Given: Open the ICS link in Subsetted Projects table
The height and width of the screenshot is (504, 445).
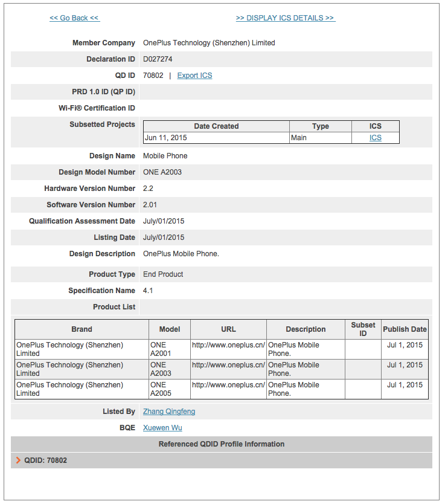Looking at the screenshot, I should 376,138.
